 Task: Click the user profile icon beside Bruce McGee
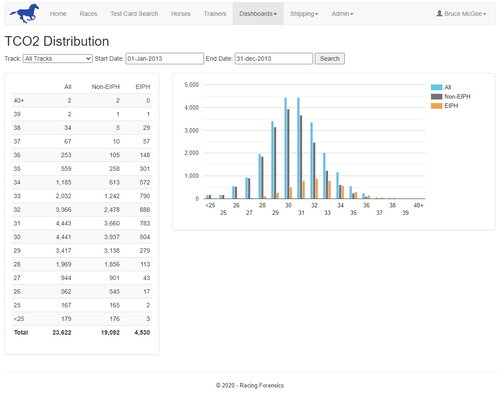[x=440, y=13]
